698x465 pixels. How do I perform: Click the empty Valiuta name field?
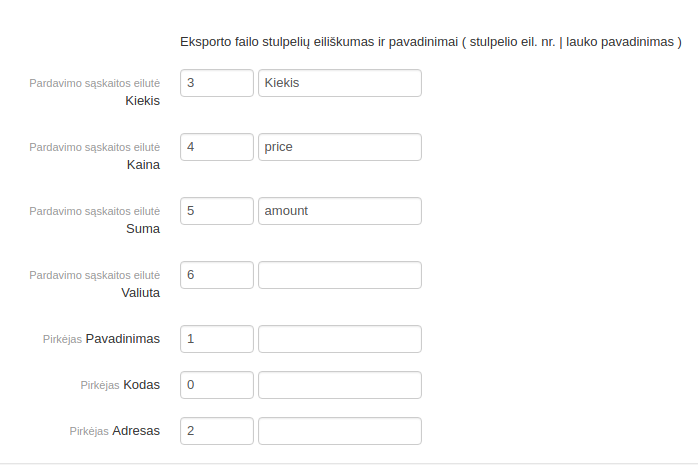point(339,275)
